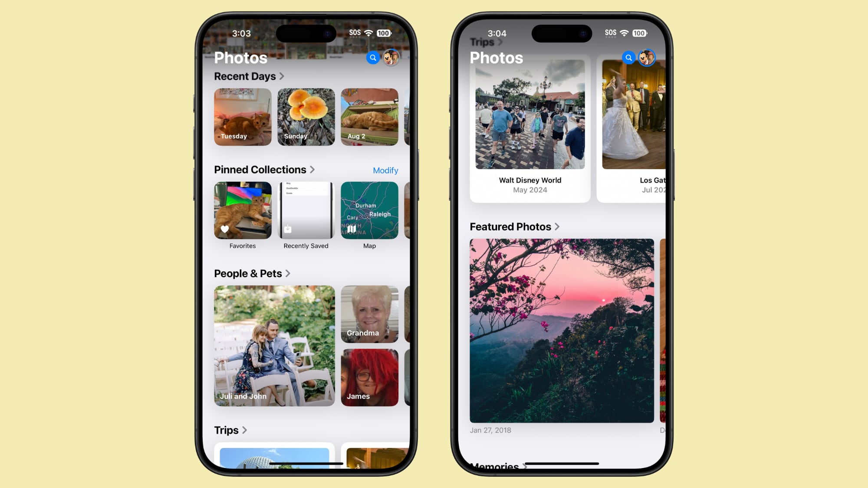Expand Featured Photos section
The width and height of the screenshot is (868, 488).
pos(514,226)
